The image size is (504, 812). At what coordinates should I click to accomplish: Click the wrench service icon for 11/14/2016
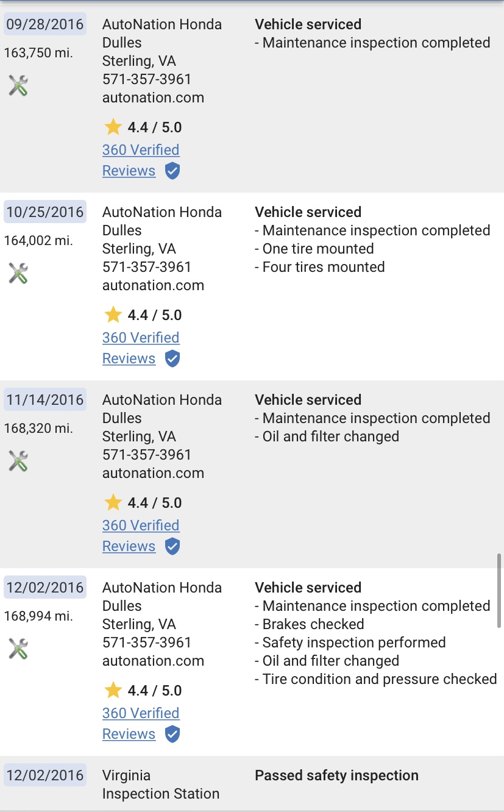pos(18,461)
